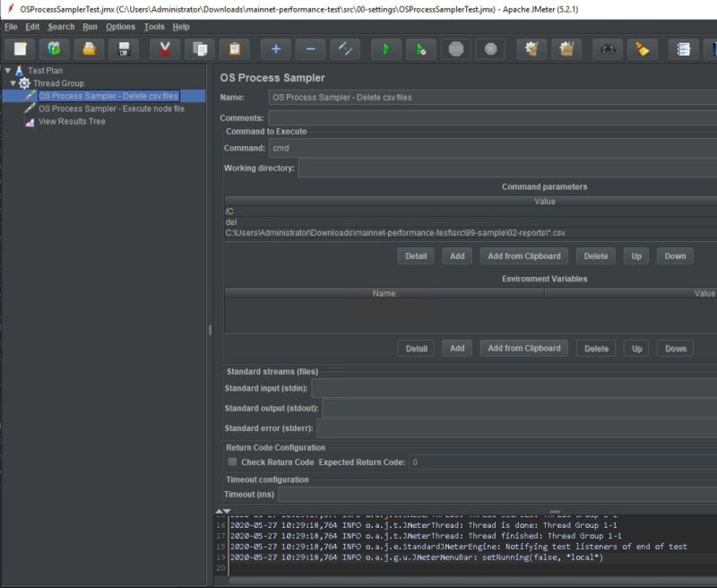
Task: Click the Working directory field
Action: pos(507,169)
